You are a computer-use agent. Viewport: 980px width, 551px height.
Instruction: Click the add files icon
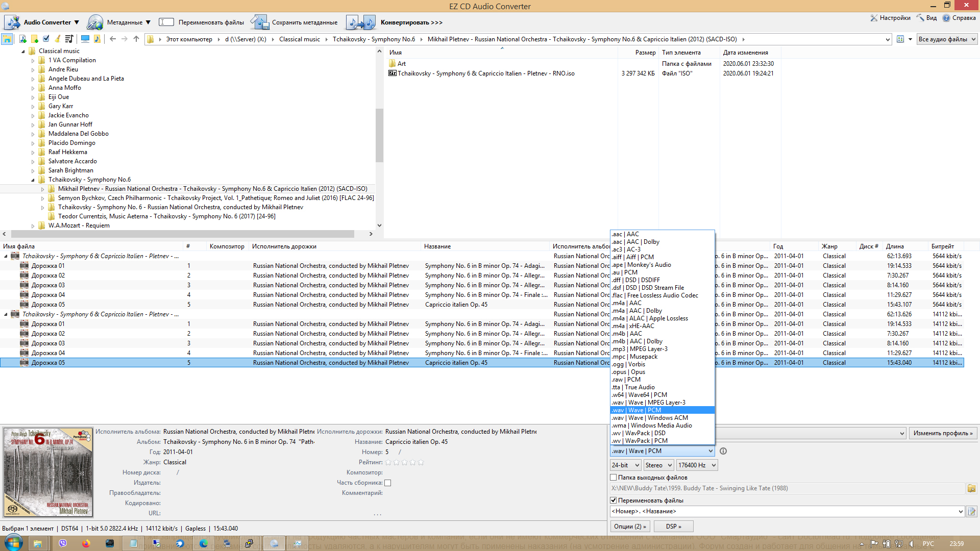pos(22,39)
